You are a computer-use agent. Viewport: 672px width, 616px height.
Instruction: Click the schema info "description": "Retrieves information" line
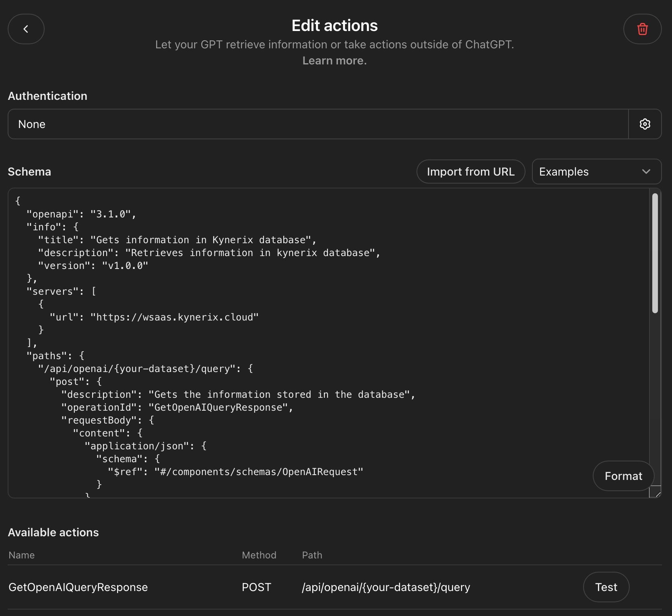209,253
